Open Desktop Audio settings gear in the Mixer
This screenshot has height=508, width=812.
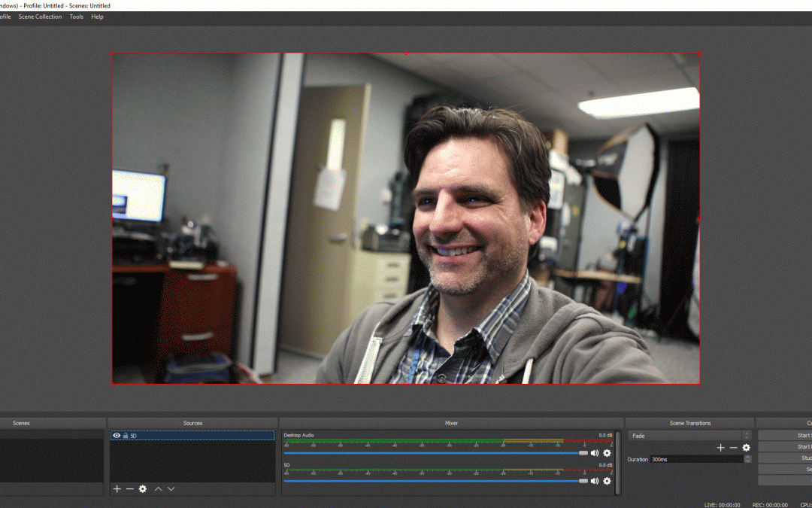607,453
